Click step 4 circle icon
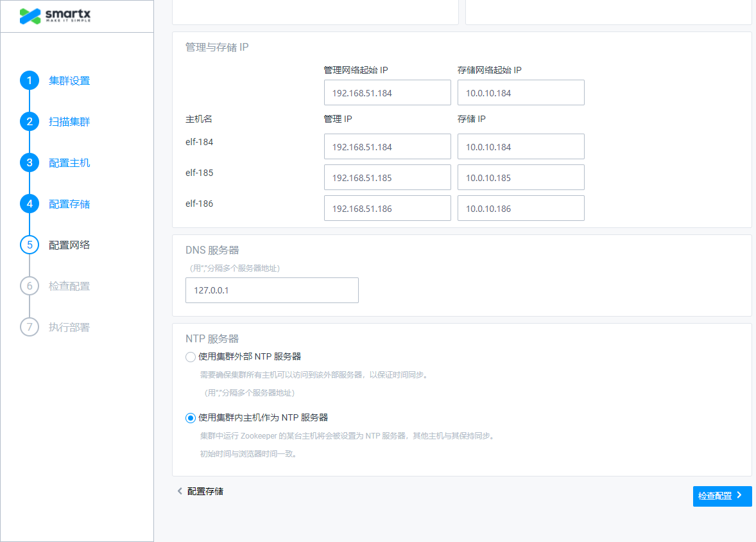Screen dimensions: 756x542 tap(30, 204)
